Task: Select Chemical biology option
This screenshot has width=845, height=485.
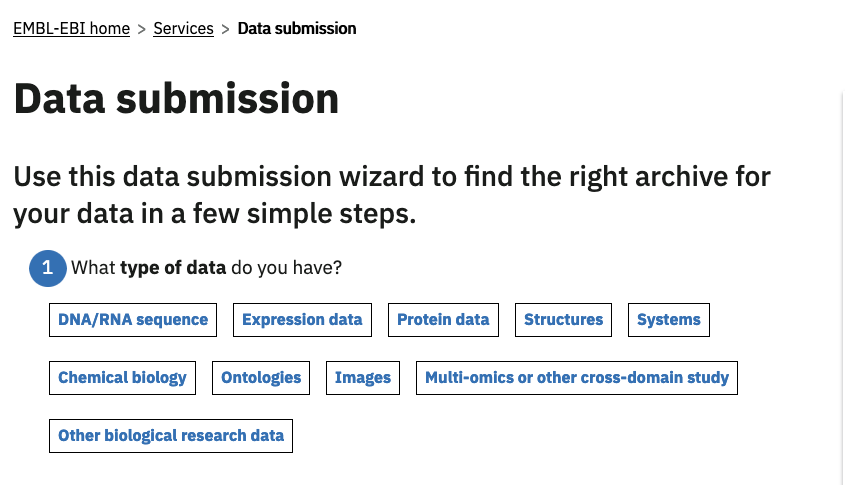Action: point(122,378)
